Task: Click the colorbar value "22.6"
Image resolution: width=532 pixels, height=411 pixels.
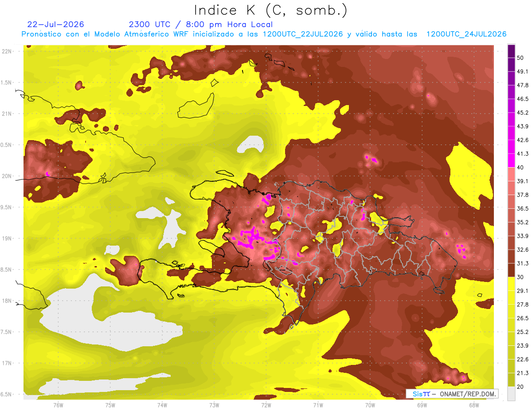Action: click(522, 359)
